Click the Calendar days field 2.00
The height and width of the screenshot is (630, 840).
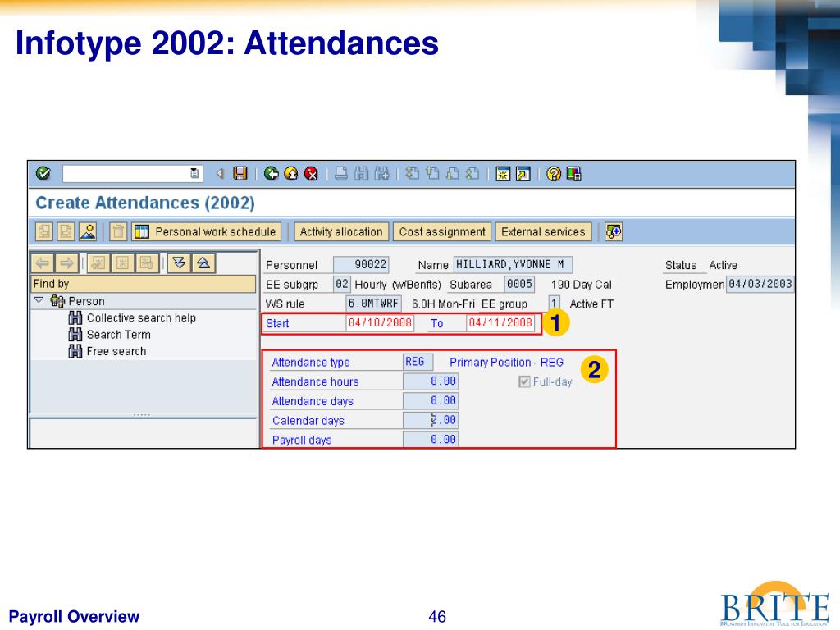[430, 420]
